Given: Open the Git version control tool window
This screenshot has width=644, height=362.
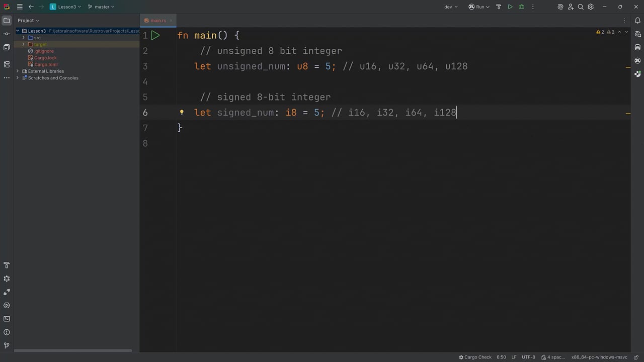Looking at the screenshot, I should pyautogui.click(x=7, y=346).
